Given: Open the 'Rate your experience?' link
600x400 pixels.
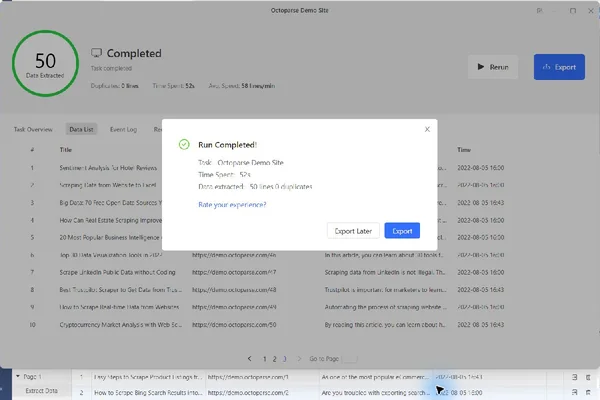Looking at the screenshot, I should click(232, 205).
